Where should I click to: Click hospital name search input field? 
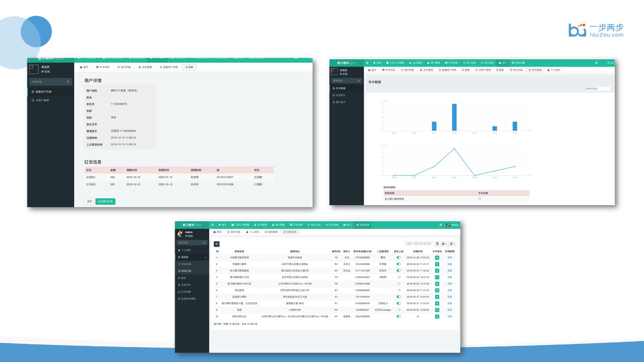pyautogui.click(x=419, y=244)
